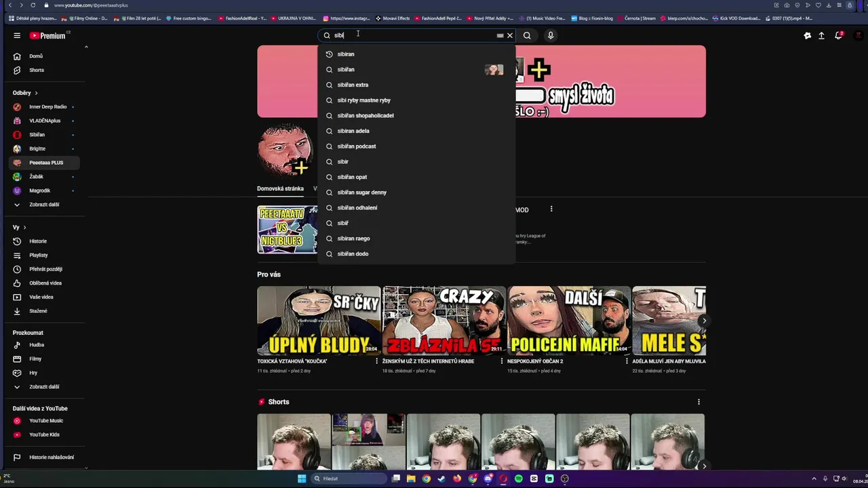Browse Hudba category
This screenshot has width=868, height=488.
45,345
